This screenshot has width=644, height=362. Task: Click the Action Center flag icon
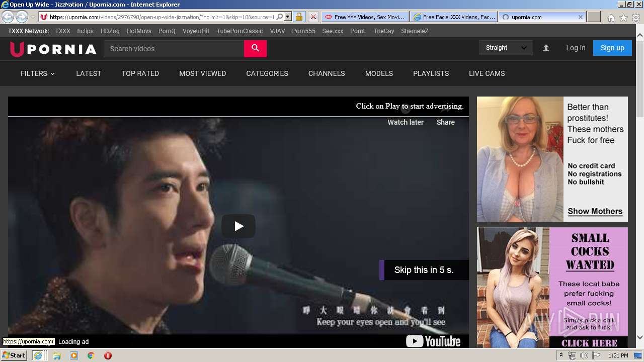pos(596,355)
